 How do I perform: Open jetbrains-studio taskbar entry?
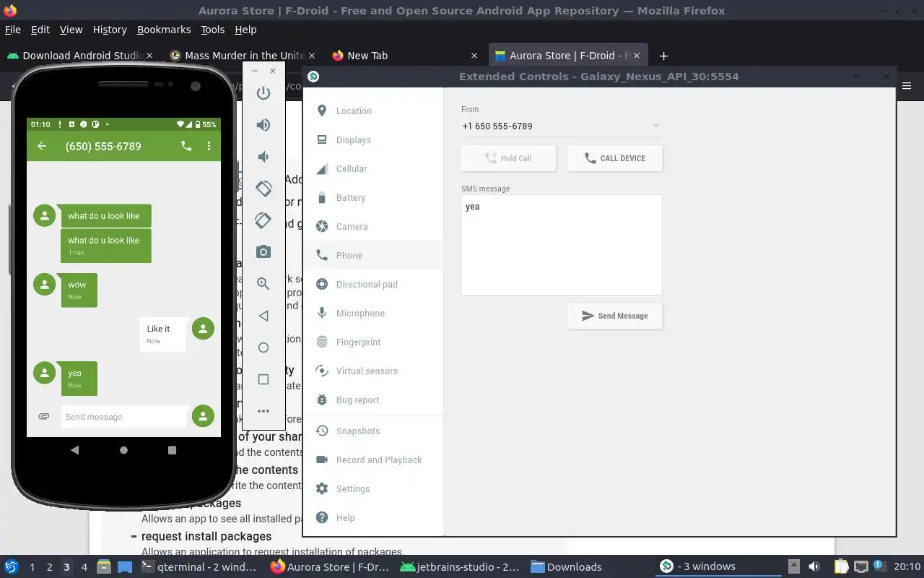tap(459, 567)
